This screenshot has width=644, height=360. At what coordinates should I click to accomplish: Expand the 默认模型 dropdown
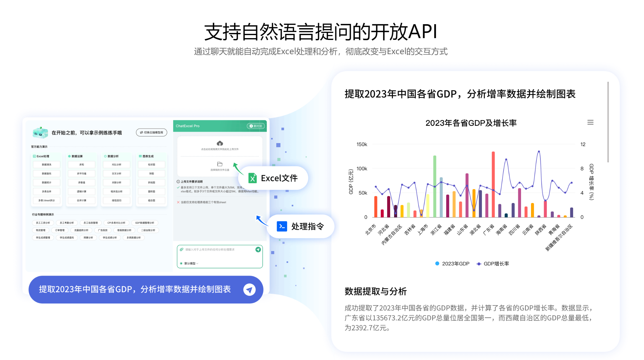click(197, 263)
